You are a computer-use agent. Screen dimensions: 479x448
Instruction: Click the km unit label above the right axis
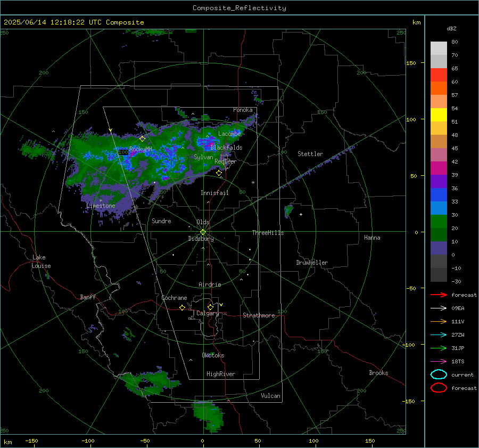tap(416, 22)
